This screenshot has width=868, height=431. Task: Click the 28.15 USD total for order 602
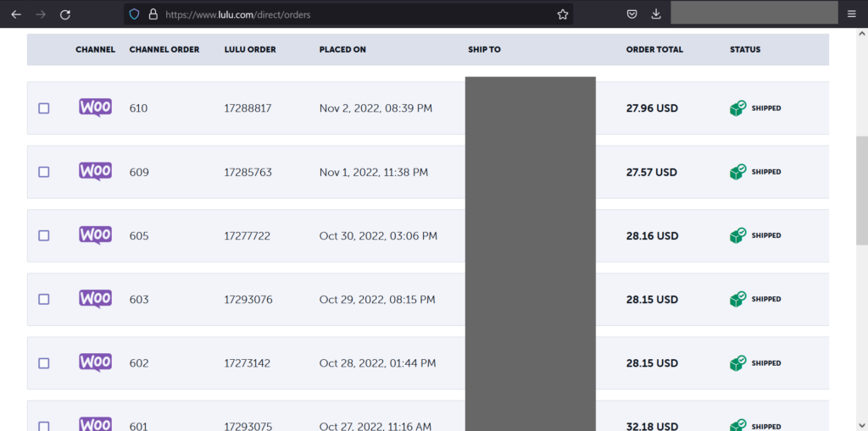click(652, 363)
